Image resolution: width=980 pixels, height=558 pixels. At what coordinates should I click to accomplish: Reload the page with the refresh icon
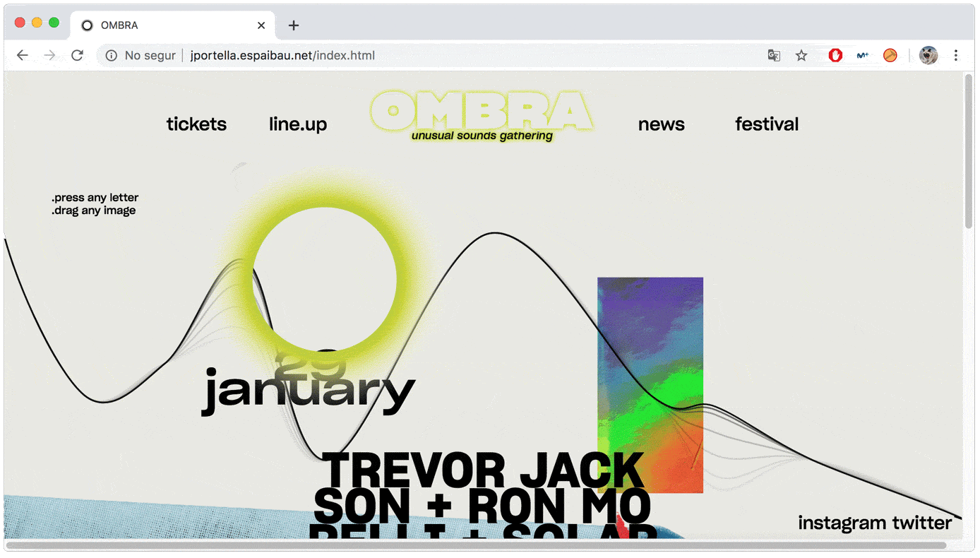(77, 55)
